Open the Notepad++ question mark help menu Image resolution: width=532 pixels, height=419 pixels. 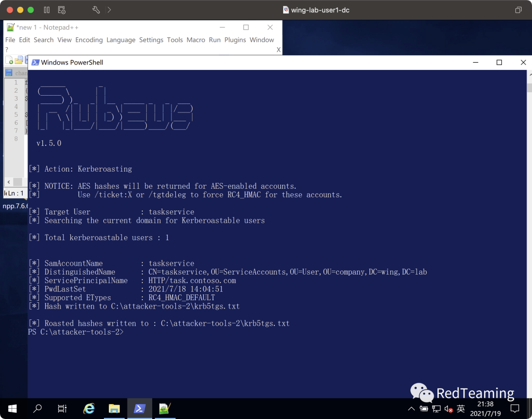click(x=7, y=50)
